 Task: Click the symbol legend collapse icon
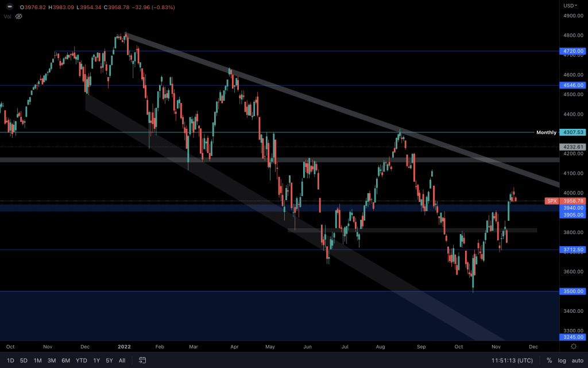point(10,7)
